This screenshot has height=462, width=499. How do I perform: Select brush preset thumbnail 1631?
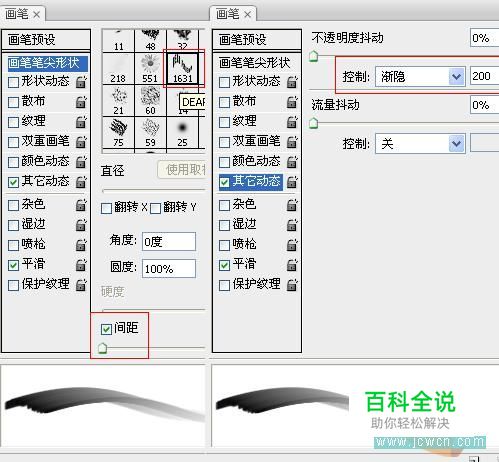(x=182, y=68)
